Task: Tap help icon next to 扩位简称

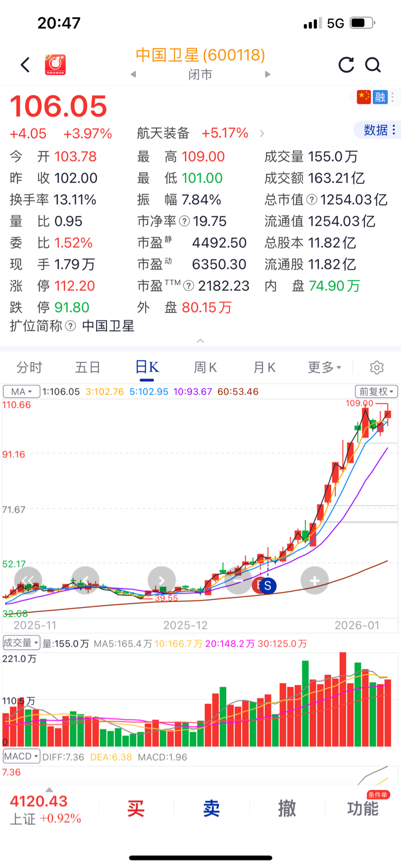Action: [x=70, y=326]
